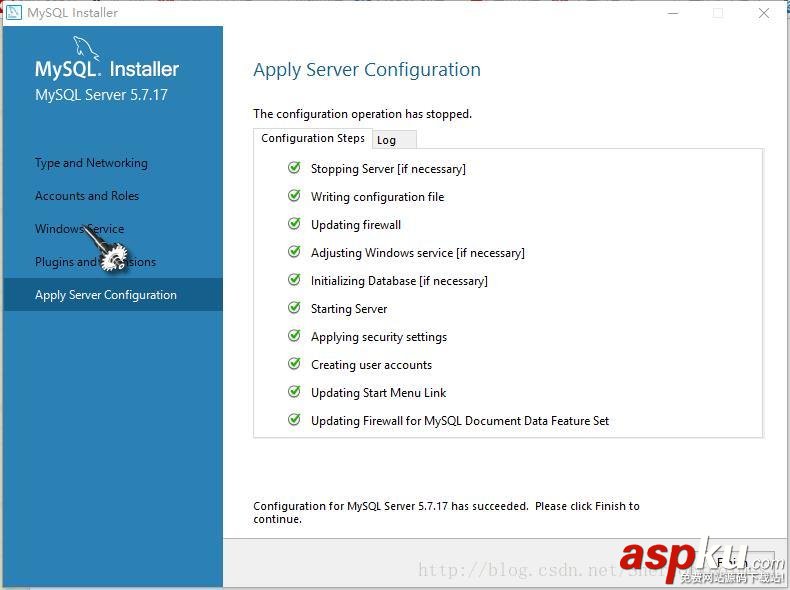The width and height of the screenshot is (790, 590).
Task: Open Accounts and Roles step
Action: click(87, 196)
